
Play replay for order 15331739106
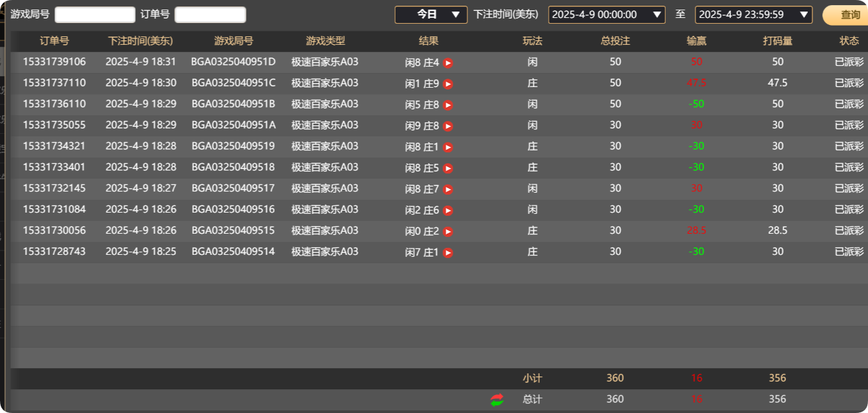[x=447, y=62]
